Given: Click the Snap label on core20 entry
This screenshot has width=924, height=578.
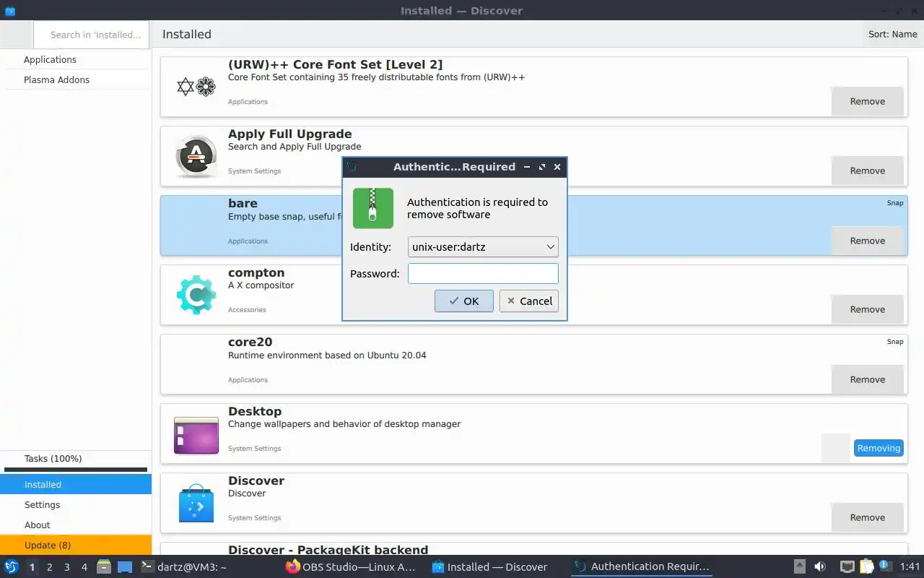Looking at the screenshot, I should point(895,341).
